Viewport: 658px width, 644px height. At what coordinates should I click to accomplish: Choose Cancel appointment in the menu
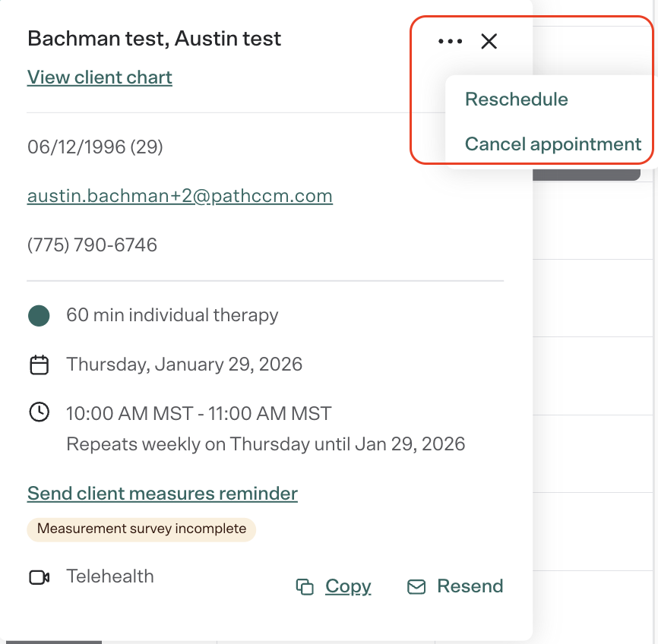pos(552,144)
